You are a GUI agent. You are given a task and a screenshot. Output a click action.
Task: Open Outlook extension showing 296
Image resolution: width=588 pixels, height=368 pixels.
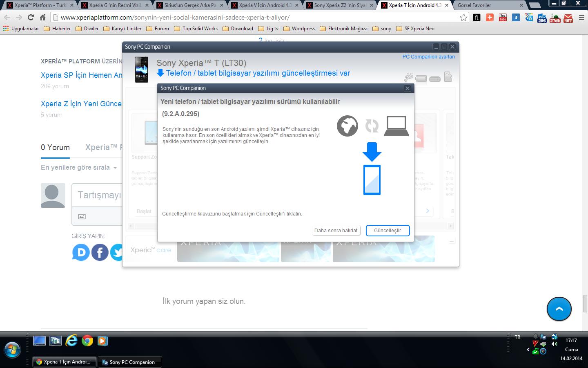point(542,18)
